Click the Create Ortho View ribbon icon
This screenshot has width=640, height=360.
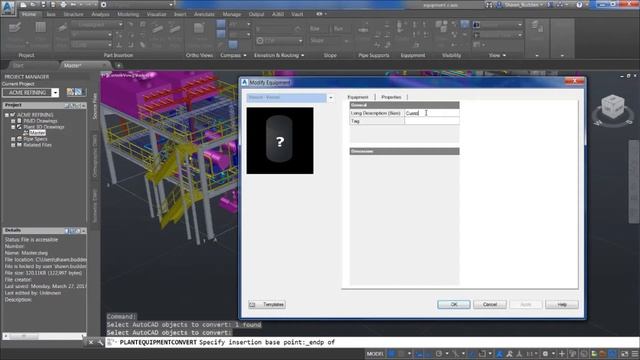click(199, 28)
